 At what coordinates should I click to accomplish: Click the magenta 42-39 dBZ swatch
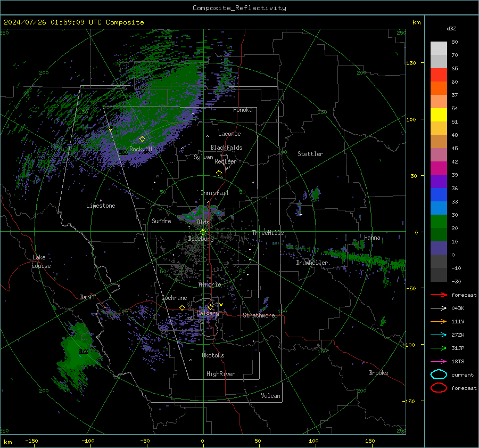pyautogui.click(x=439, y=168)
